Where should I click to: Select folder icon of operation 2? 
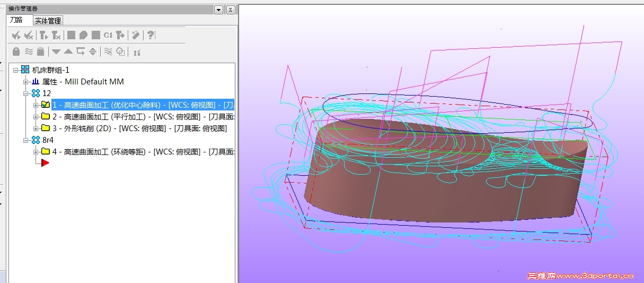(46, 116)
